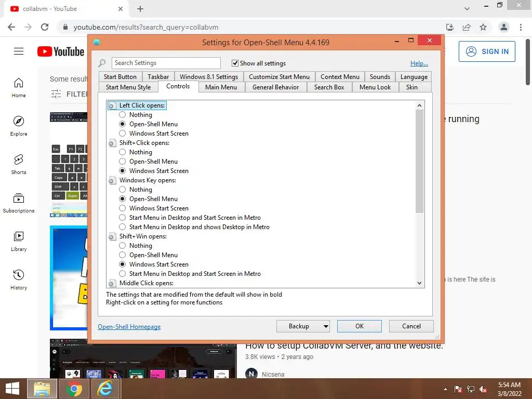Open History in YouTube sidebar
The height and width of the screenshot is (399, 532).
pos(19,280)
